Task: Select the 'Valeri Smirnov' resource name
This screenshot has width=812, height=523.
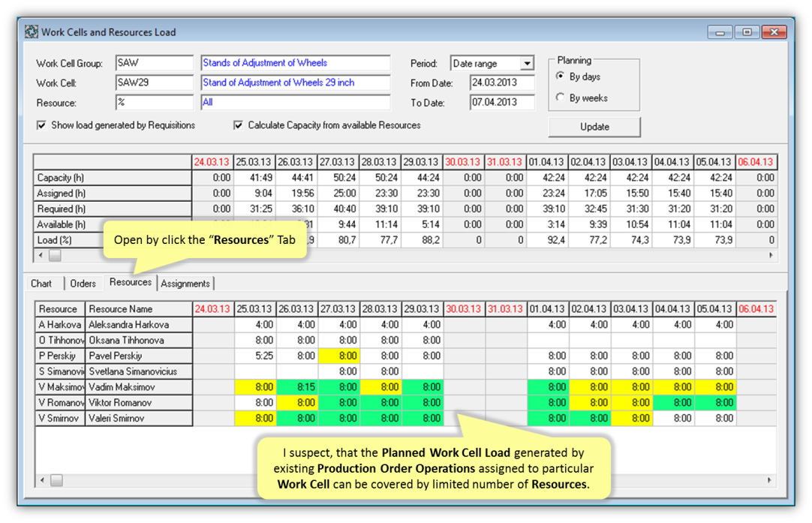Action: click(139, 418)
